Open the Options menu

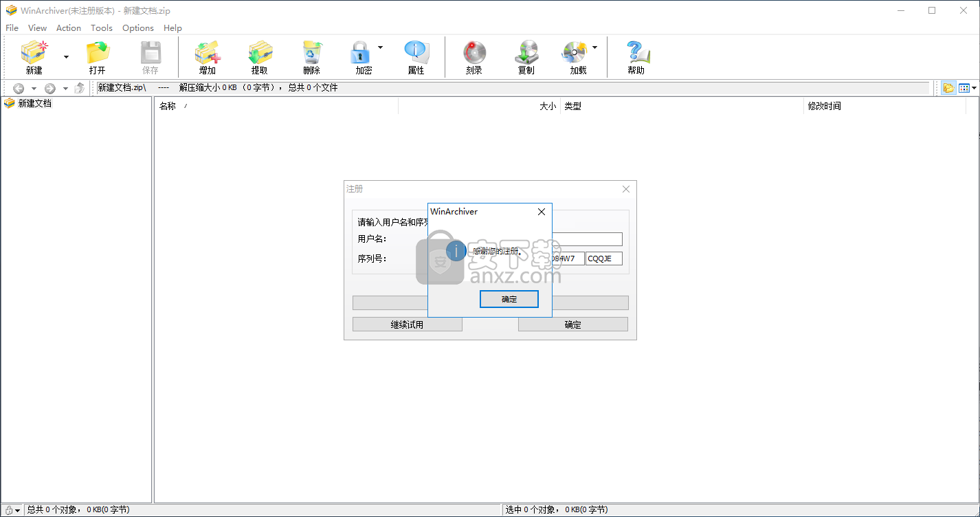click(x=138, y=28)
